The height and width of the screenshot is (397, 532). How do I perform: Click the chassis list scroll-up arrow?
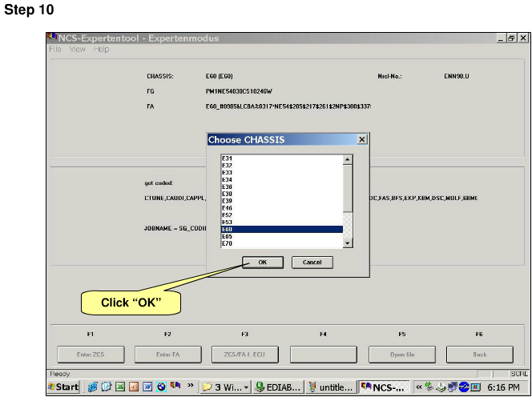point(348,160)
